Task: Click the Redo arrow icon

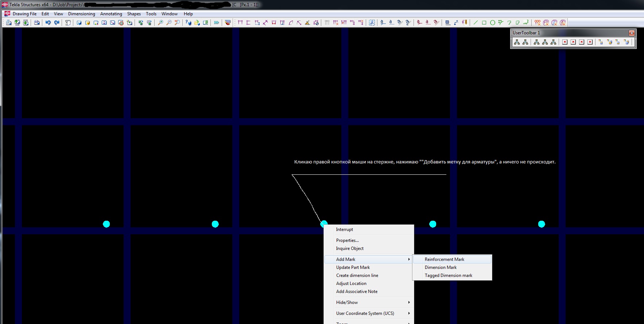Action: (57, 23)
